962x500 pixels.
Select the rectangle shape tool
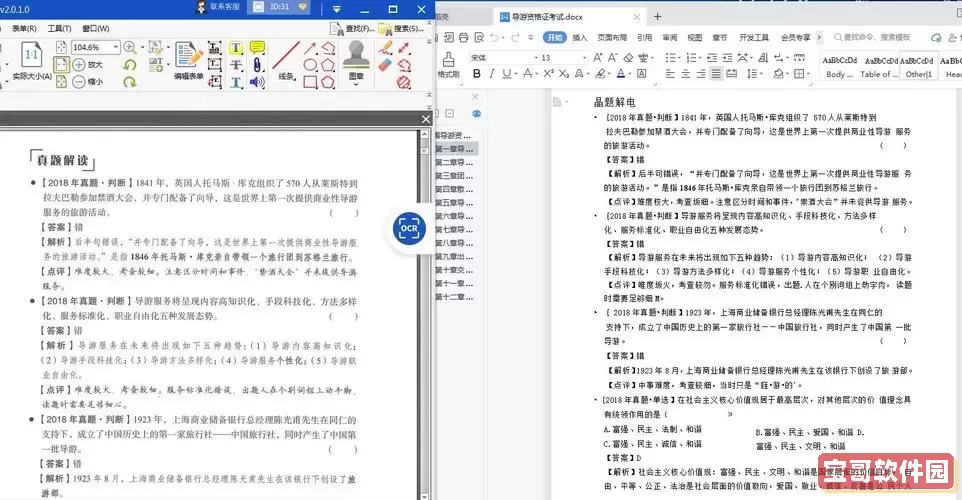[x=310, y=82]
